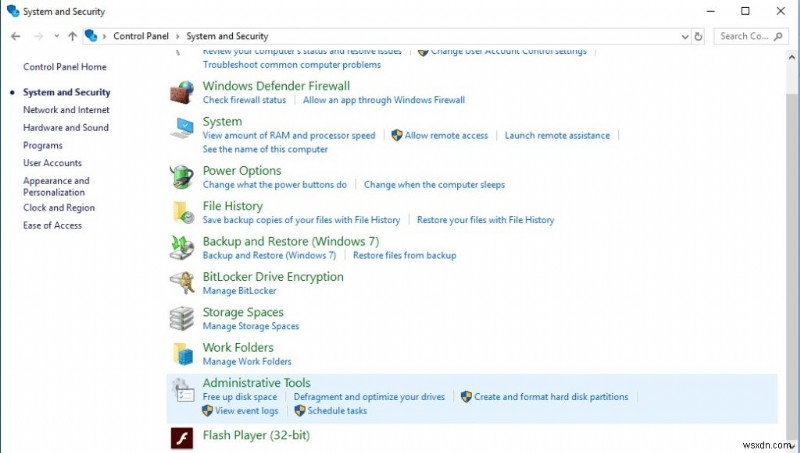Open the Work Folders icon

(181, 354)
